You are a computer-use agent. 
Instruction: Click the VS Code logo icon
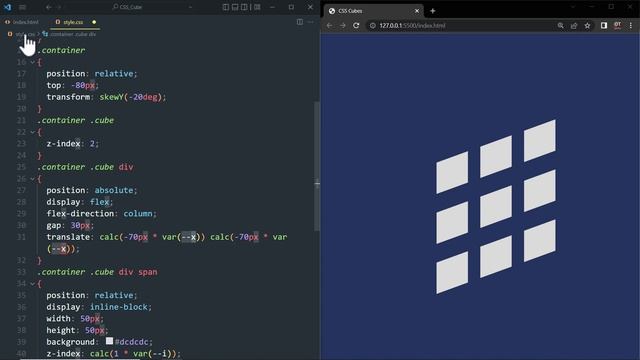point(7,7)
